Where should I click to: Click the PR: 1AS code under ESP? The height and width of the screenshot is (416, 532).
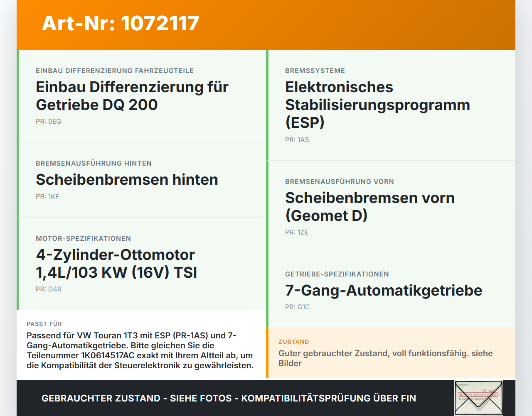tap(297, 139)
